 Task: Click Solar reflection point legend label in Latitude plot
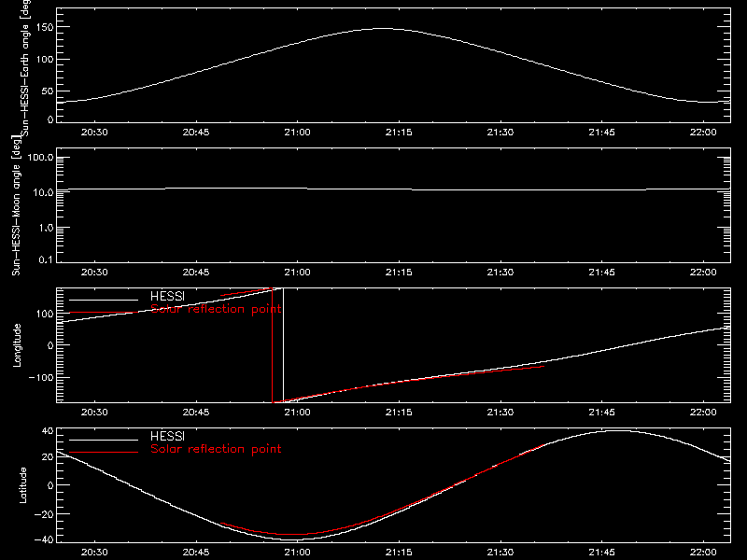pyautogui.click(x=216, y=449)
